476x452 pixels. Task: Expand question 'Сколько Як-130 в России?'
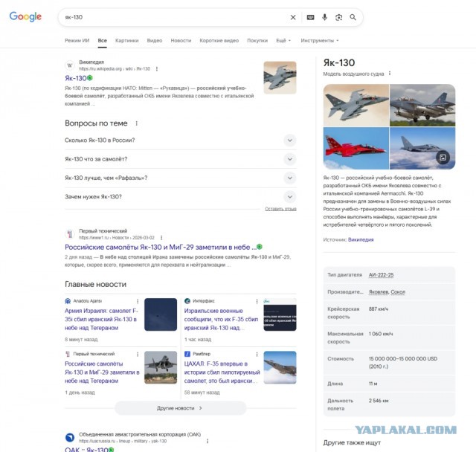pyautogui.click(x=180, y=141)
